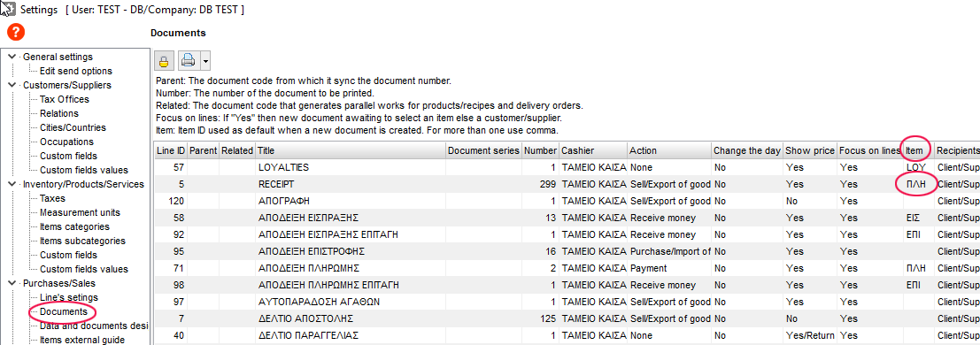Open the printer button's dropdown arrow

(205, 61)
